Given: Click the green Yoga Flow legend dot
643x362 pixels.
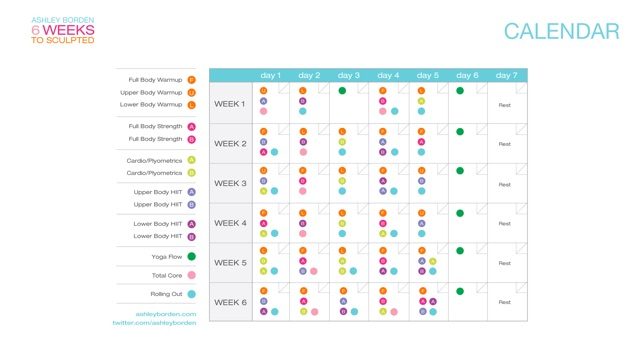Looking at the screenshot, I should [192, 257].
